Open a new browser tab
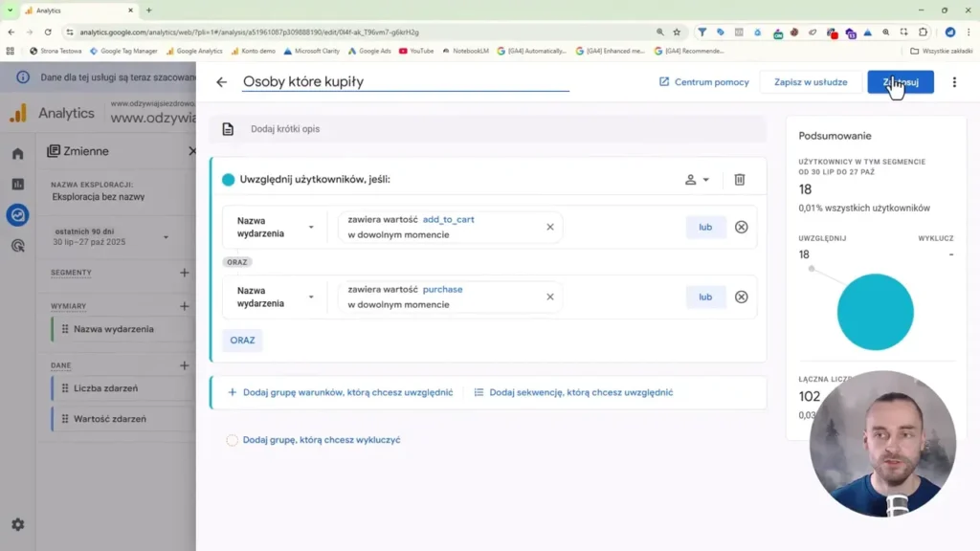The image size is (980, 551). click(x=148, y=10)
